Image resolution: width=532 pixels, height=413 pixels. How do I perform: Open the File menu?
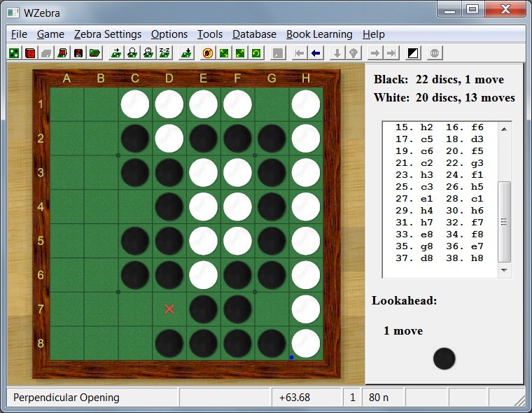point(19,34)
